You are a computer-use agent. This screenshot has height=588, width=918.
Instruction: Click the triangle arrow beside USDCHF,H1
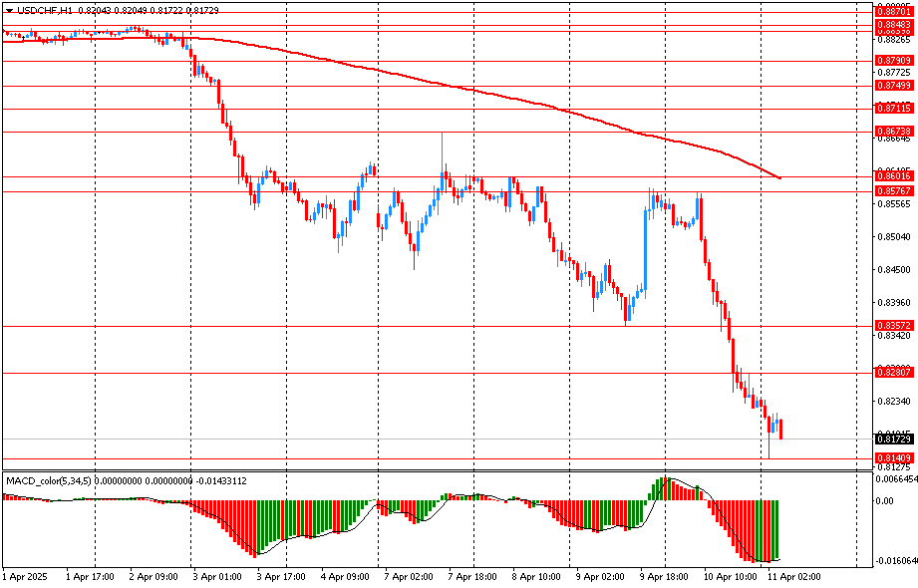coord(9,9)
